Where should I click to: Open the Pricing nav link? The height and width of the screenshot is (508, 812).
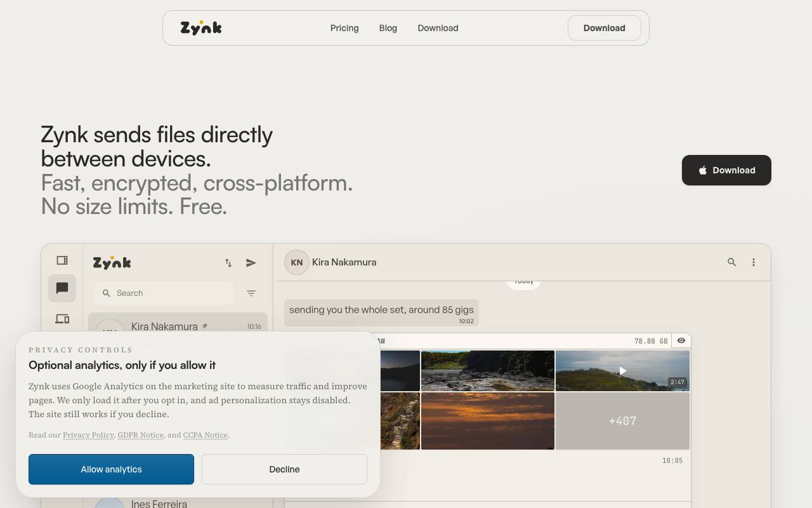coord(344,28)
